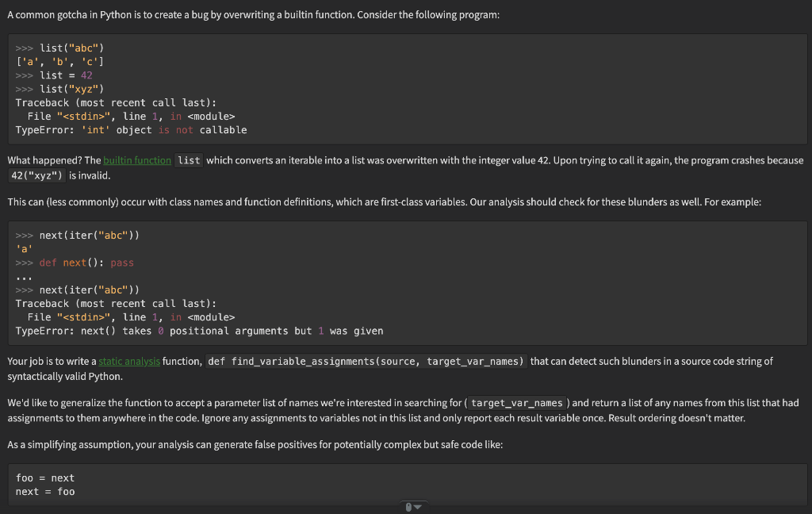Click the "Your job is to write a" text
Screen dimensions: 812x514
tap(52, 361)
